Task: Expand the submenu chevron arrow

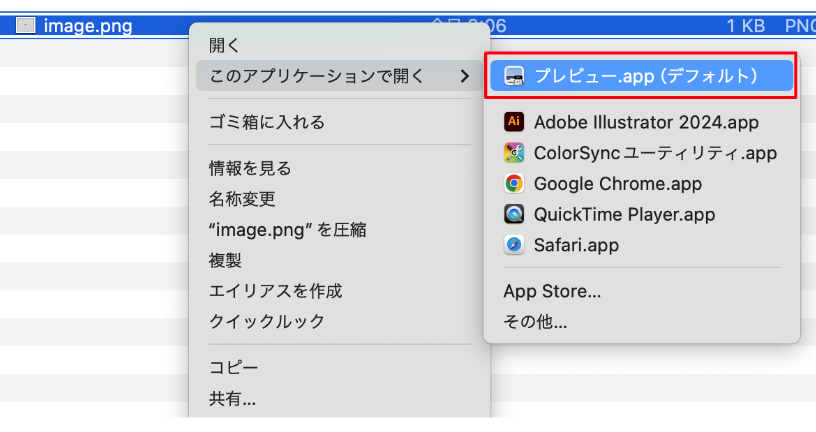Action: [464, 77]
